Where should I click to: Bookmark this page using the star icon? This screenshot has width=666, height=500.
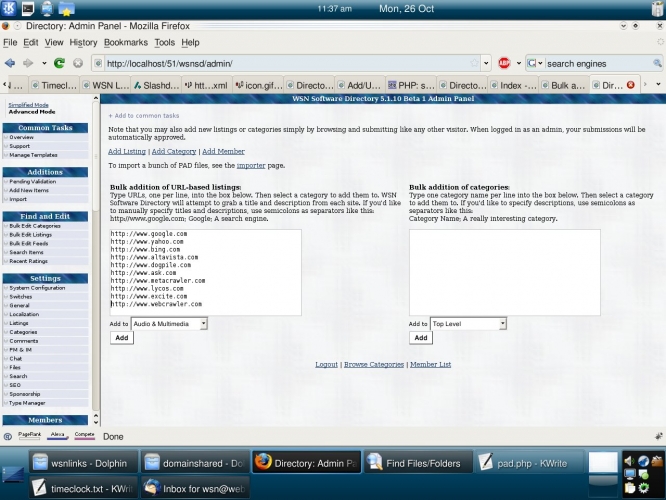474,63
